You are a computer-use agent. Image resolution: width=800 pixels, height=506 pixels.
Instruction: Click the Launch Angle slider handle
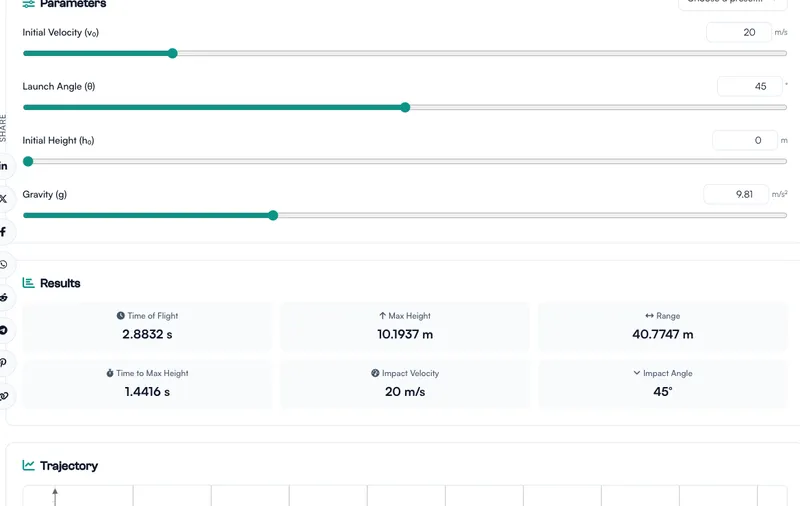pyautogui.click(x=405, y=107)
